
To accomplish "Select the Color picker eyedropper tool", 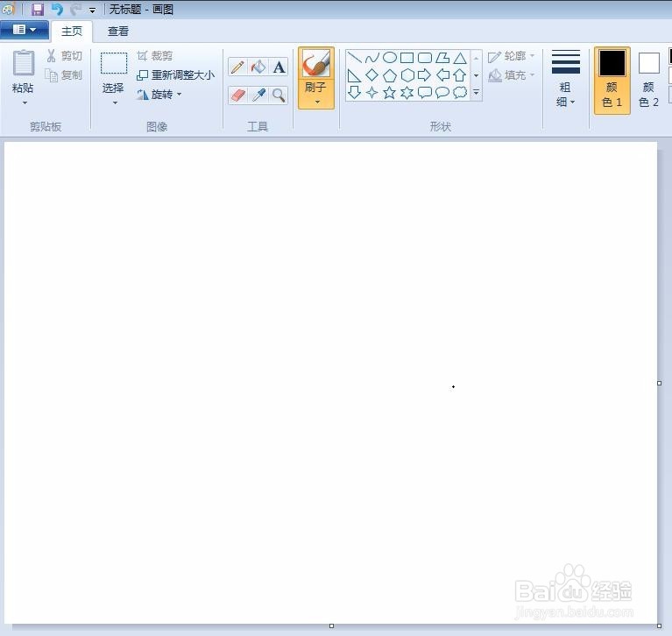I will pyautogui.click(x=258, y=95).
